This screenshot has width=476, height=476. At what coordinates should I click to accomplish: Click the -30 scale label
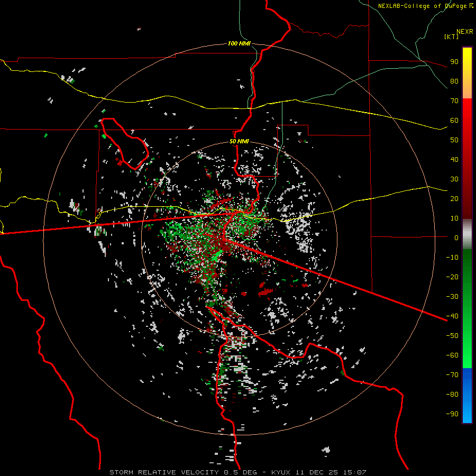tap(452, 297)
